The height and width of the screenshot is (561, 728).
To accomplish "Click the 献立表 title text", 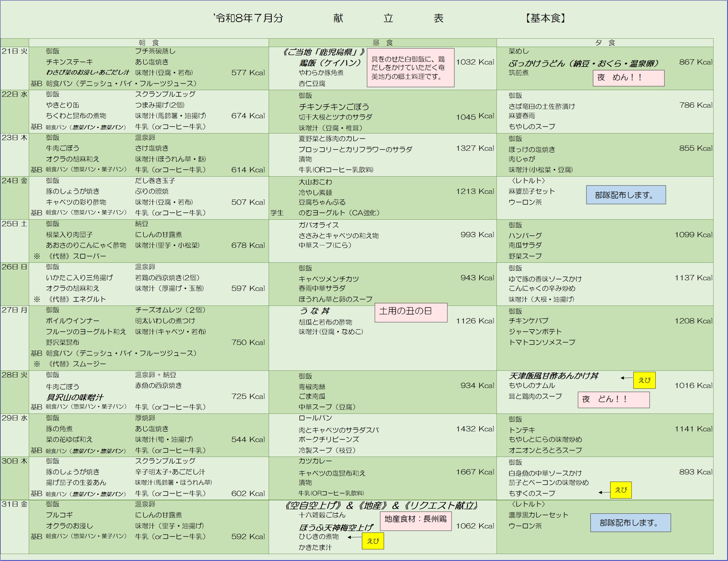I will 388,18.
